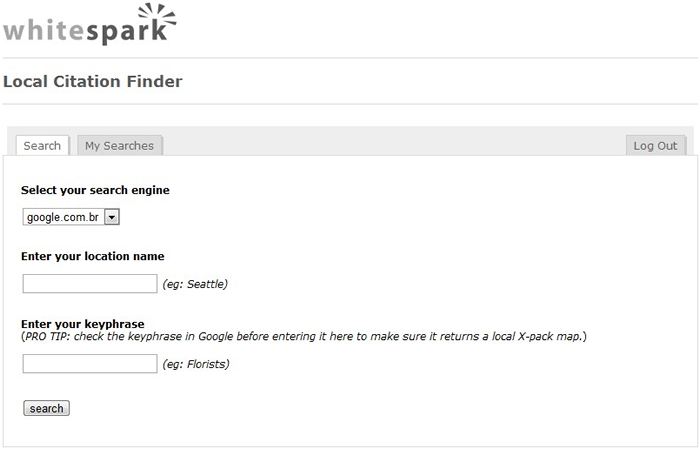Click the "Enter your location name" label

93,256
